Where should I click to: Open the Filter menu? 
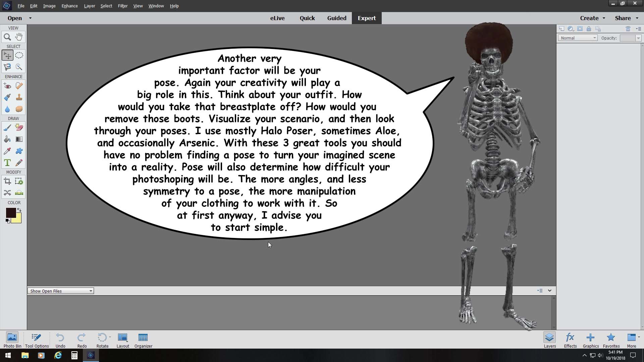coord(122,6)
